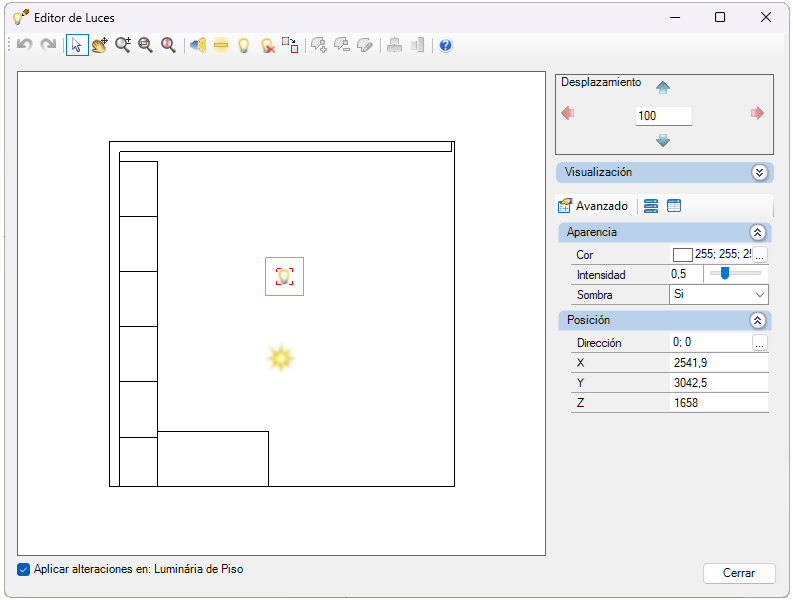Adjust the Intensidad slider handle
Viewport: 793px width, 600px height.
pos(725,273)
